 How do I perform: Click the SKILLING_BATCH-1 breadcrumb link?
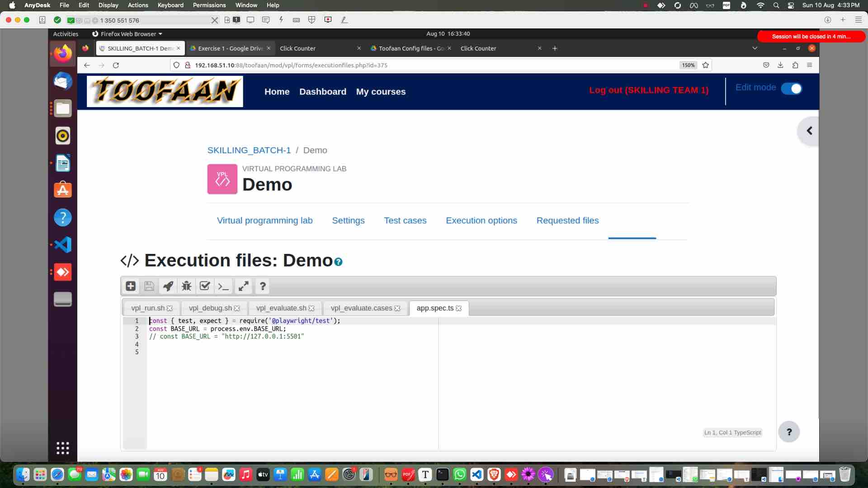[249, 150]
